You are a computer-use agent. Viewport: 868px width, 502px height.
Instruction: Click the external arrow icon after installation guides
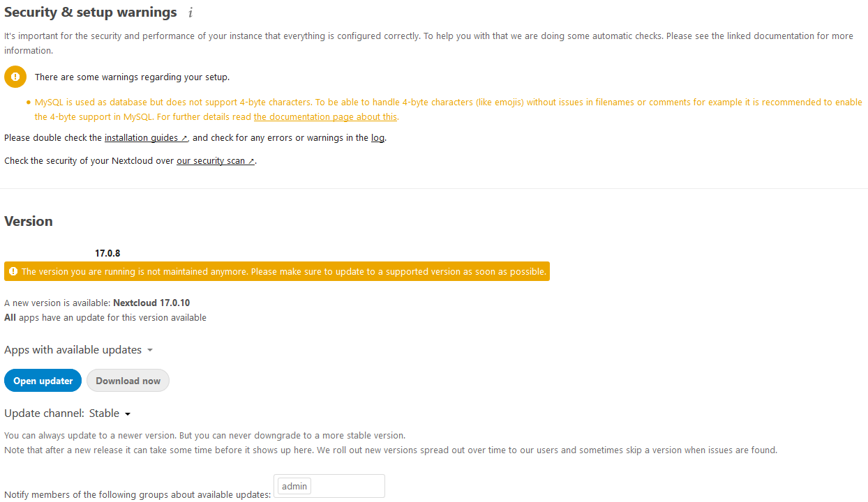(x=184, y=138)
